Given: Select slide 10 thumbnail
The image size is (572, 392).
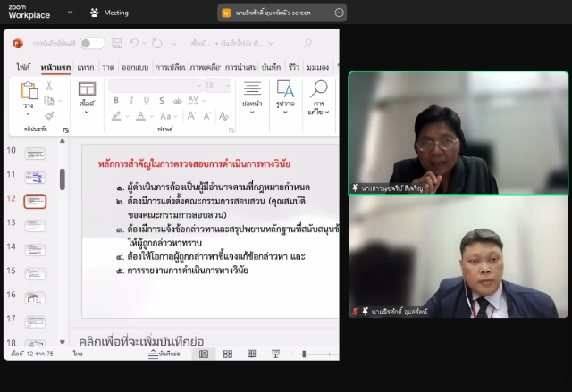Looking at the screenshot, I should (x=36, y=154).
